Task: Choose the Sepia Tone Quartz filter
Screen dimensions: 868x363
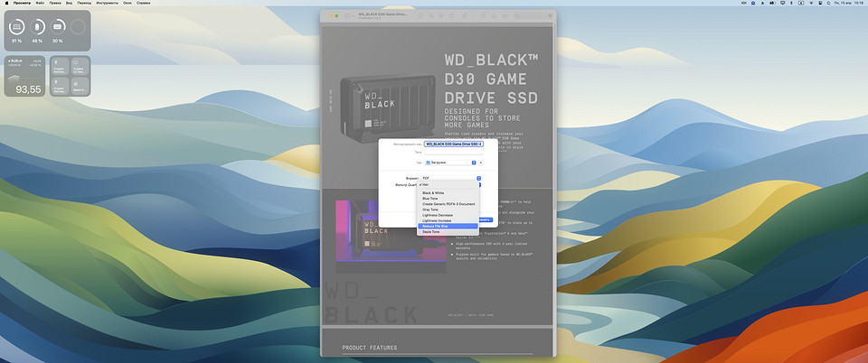Action: 448,232
